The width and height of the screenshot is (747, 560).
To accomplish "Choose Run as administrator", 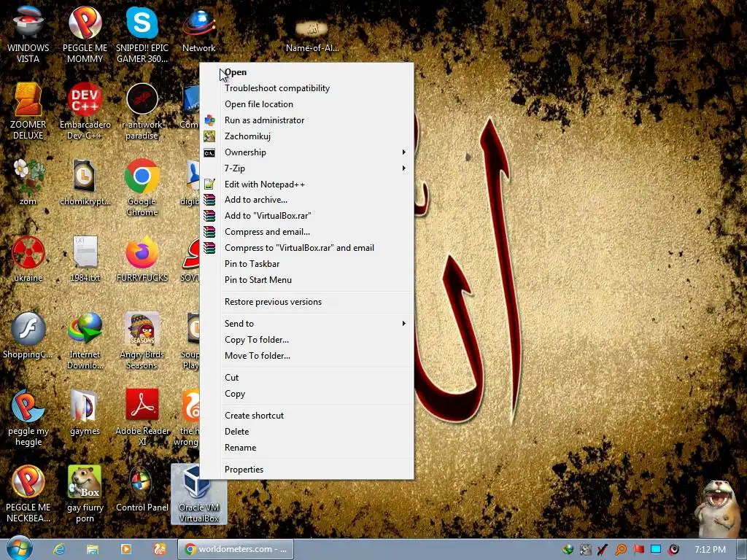I will [x=307, y=120].
